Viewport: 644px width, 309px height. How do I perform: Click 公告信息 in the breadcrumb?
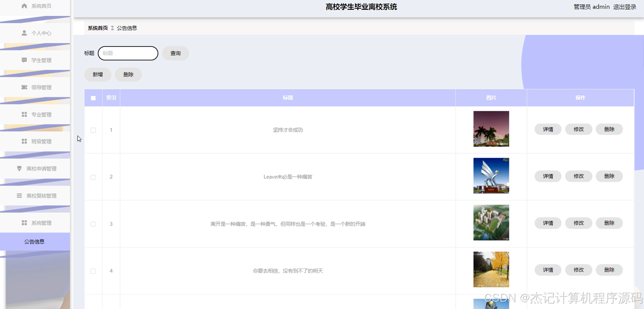click(x=127, y=28)
